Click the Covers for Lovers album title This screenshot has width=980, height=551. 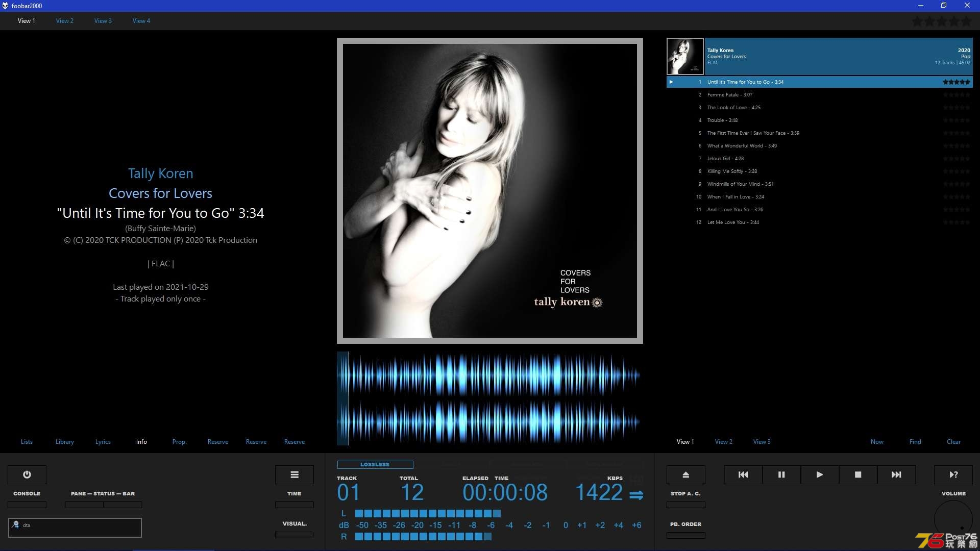tap(161, 193)
